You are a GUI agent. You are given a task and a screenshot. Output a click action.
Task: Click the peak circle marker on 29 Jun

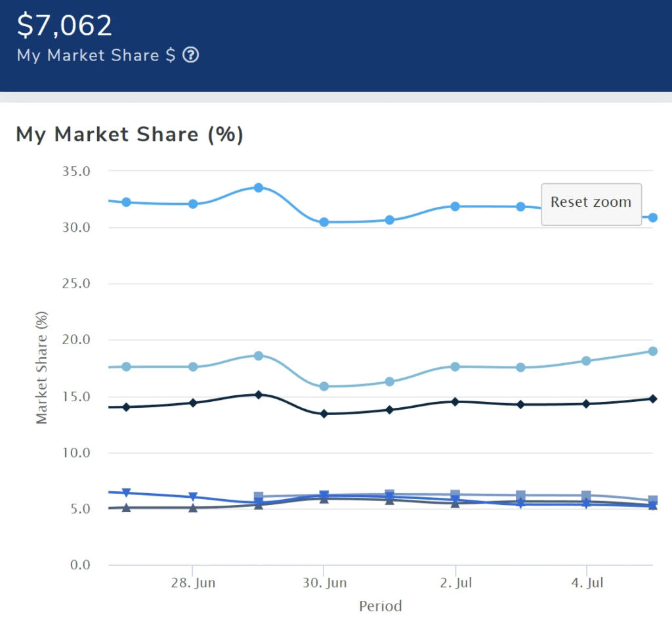coord(259,187)
